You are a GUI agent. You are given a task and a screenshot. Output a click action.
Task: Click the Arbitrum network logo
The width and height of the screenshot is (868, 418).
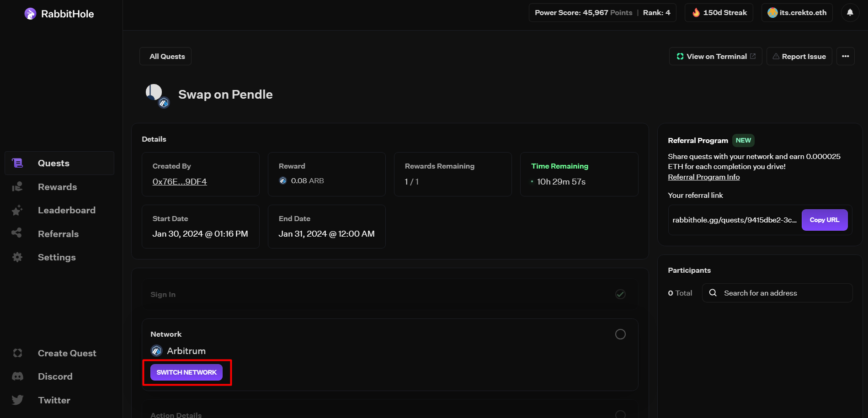click(x=156, y=350)
